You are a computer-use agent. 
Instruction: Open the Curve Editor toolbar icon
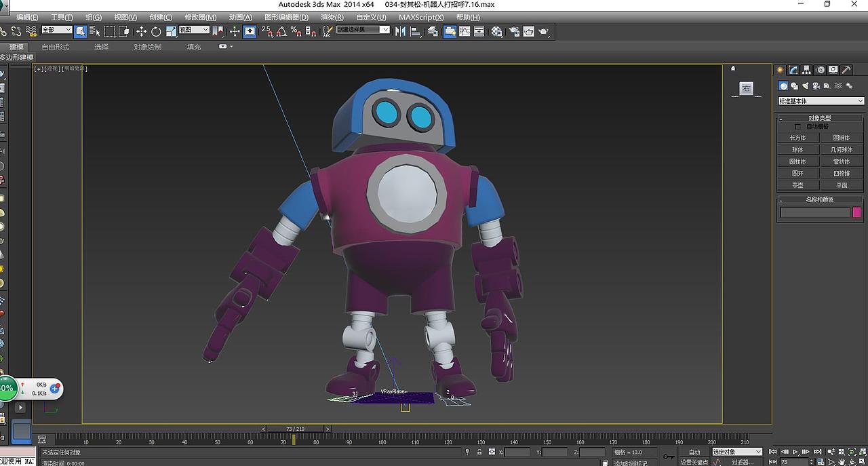coord(465,31)
